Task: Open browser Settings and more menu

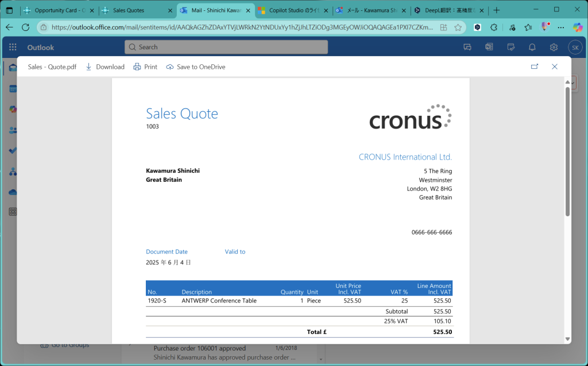Action: (561, 27)
